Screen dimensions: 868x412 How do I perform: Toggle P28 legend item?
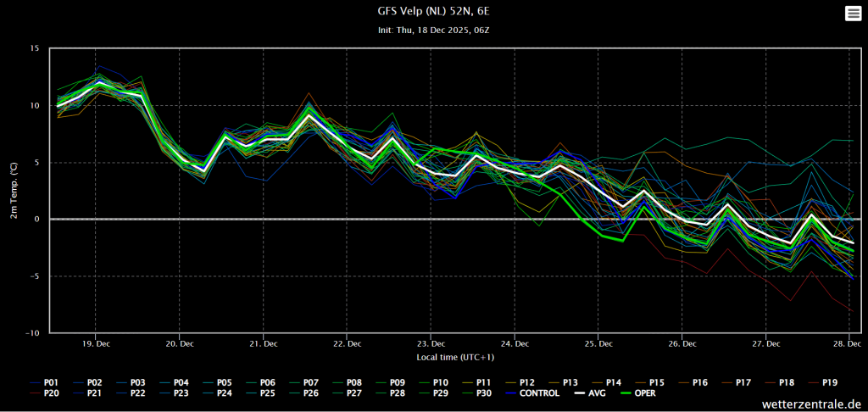click(389, 393)
